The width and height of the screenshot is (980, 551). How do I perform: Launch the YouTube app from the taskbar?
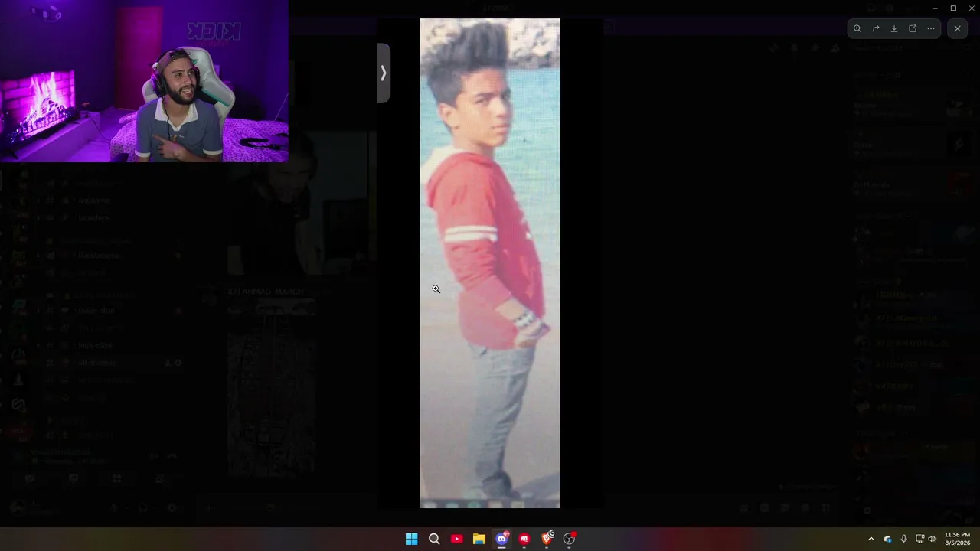click(456, 539)
